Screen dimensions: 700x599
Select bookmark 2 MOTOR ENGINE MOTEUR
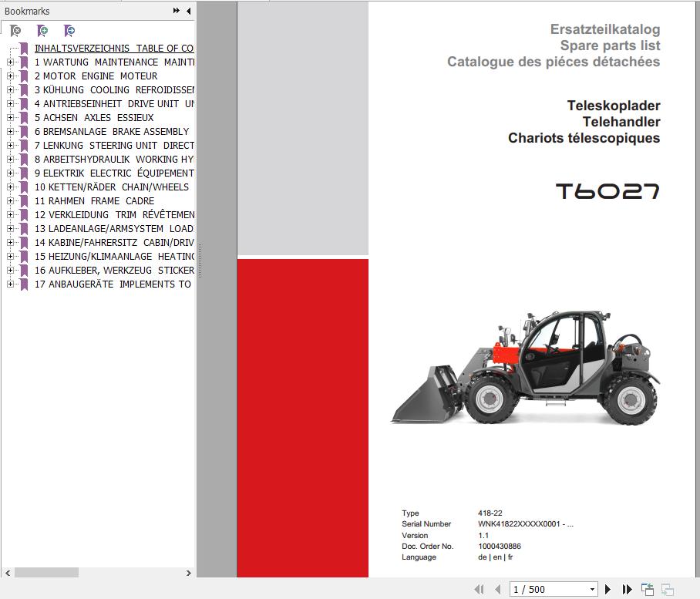coord(96,76)
